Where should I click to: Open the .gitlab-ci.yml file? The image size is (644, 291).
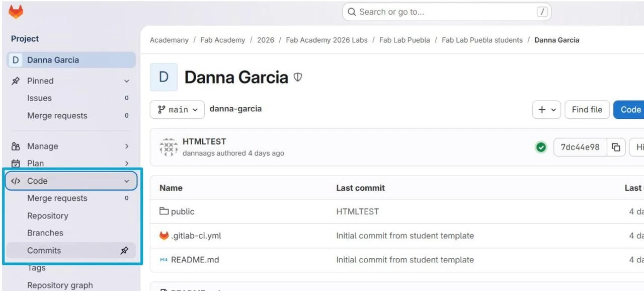click(196, 236)
